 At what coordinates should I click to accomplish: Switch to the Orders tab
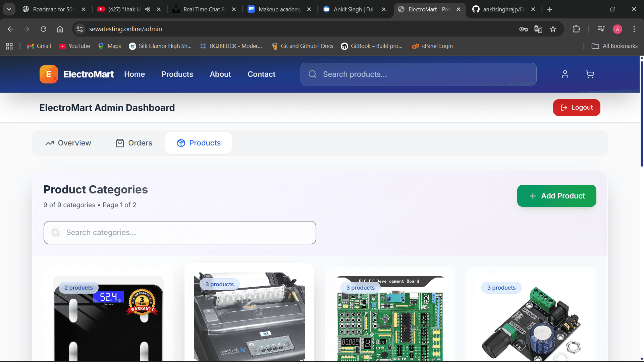(x=134, y=143)
